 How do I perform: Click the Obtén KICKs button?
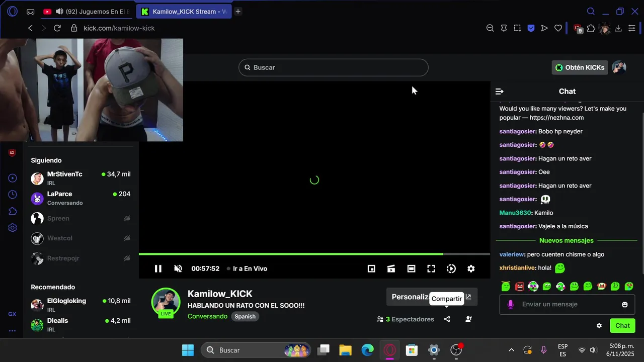[x=580, y=67]
